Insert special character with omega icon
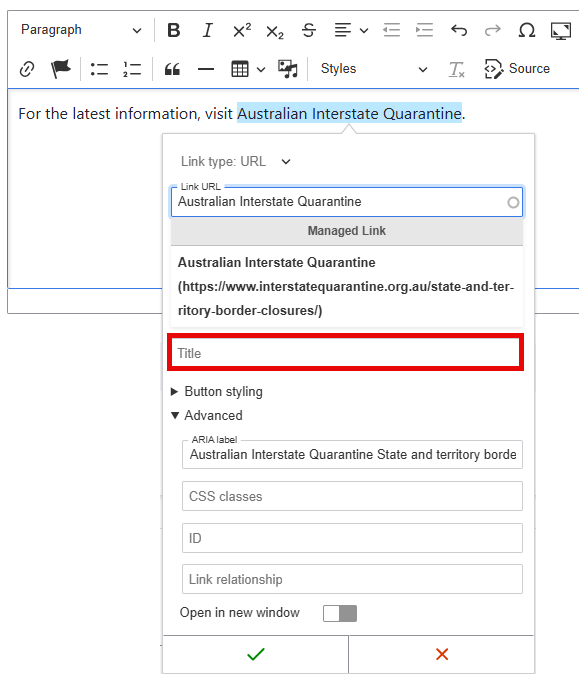This screenshot has height=681, width=579. pyautogui.click(x=527, y=30)
